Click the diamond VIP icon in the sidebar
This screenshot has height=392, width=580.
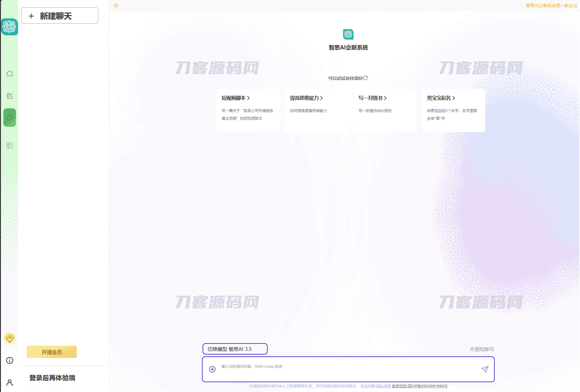pyautogui.click(x=10, y=339)
